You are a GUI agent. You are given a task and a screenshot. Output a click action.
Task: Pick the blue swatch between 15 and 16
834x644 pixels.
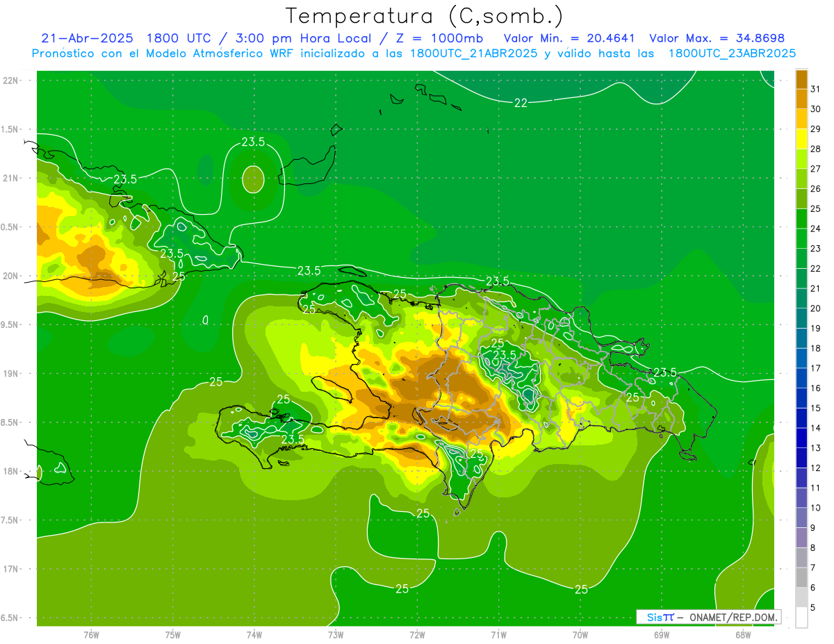[801, 399]
